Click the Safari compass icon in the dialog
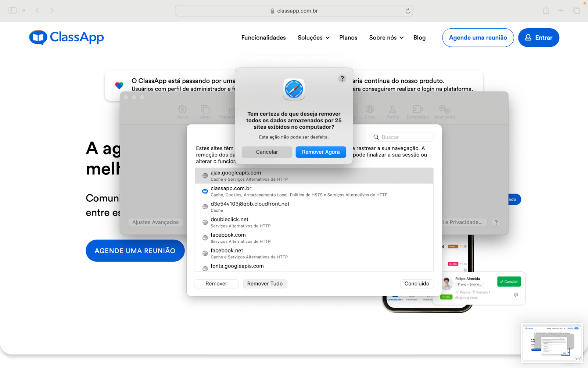Viewport: 588px width, 368px height. pos(294,89)
